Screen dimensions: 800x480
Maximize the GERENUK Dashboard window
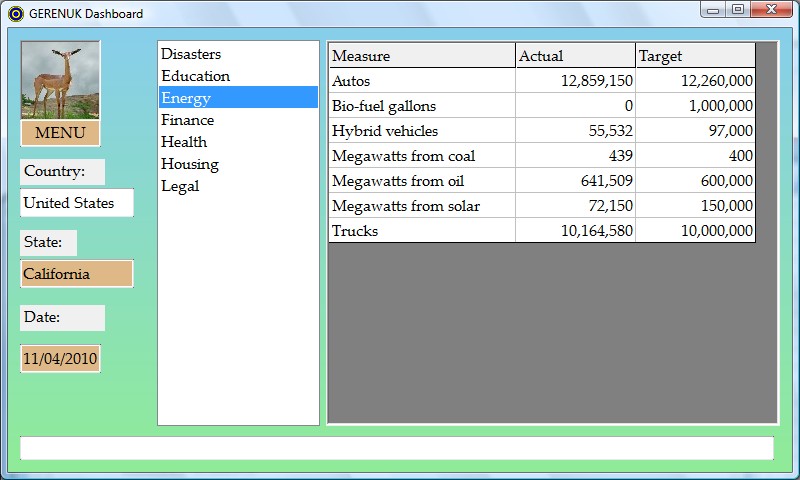pyautogui.click(x=738, y=10)
